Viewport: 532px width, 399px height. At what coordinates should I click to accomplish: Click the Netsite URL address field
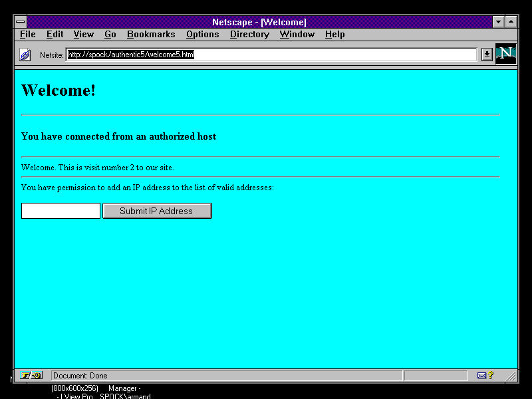[271, 55]
